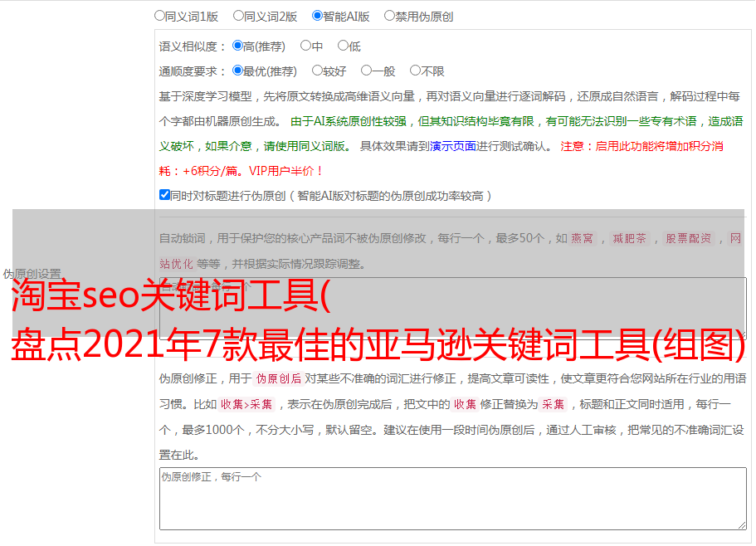Screen dimensions: 756x546
Task: Set 语义相似度 to 高(推荐)
Action: click(x=237, y=46)
